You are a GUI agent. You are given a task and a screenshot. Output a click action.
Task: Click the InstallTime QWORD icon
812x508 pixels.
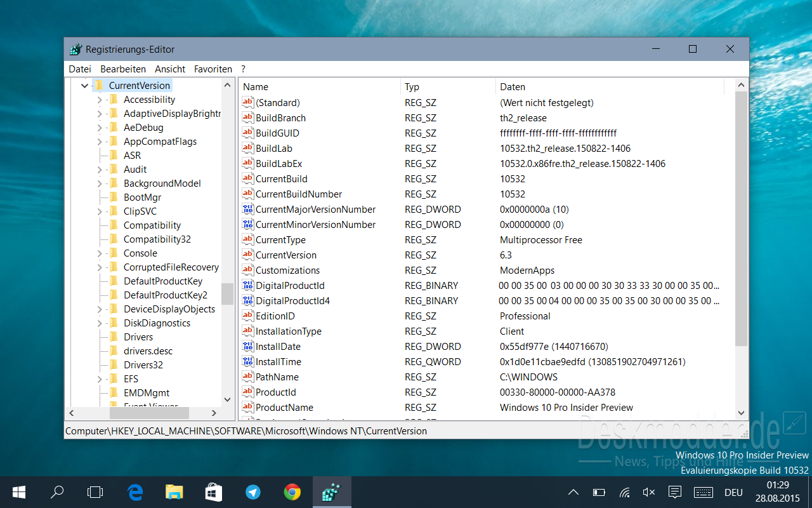tap(248, 361)
